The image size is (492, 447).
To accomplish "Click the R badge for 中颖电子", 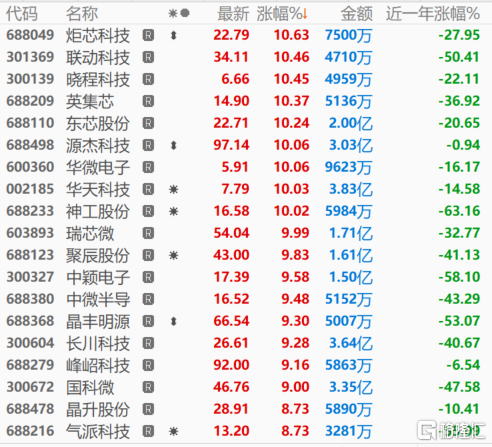I will (148, 277).
